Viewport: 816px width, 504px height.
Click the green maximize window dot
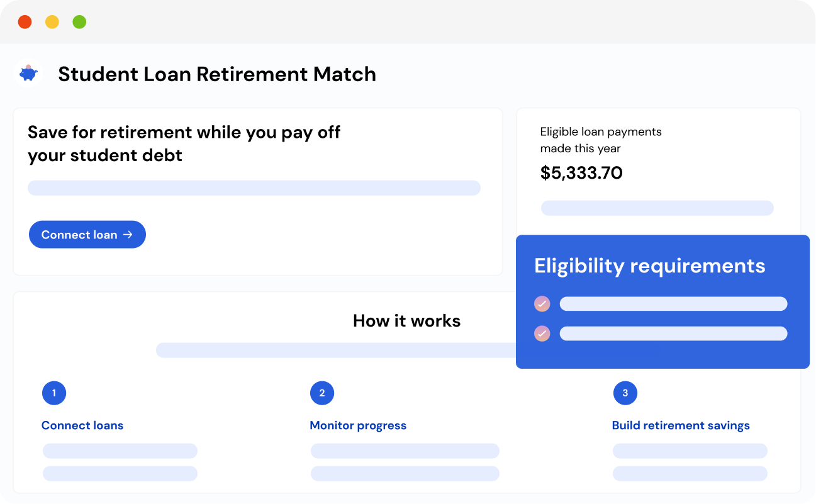click(79, 23)
